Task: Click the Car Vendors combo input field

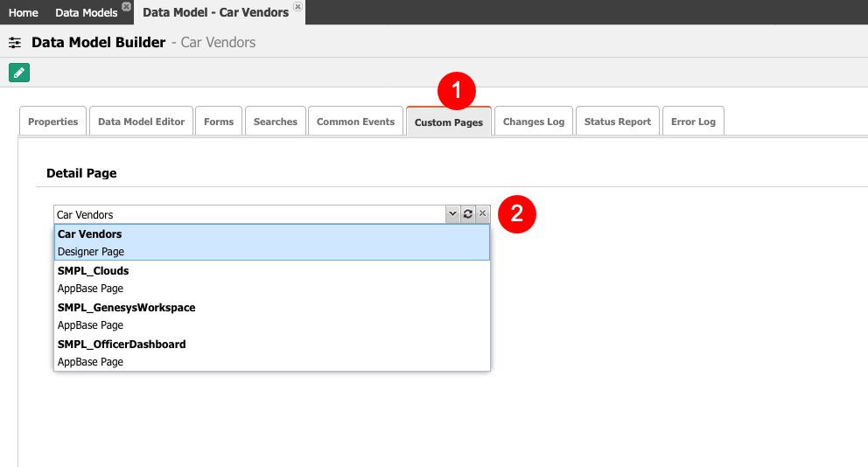Action: click(249, 214)
